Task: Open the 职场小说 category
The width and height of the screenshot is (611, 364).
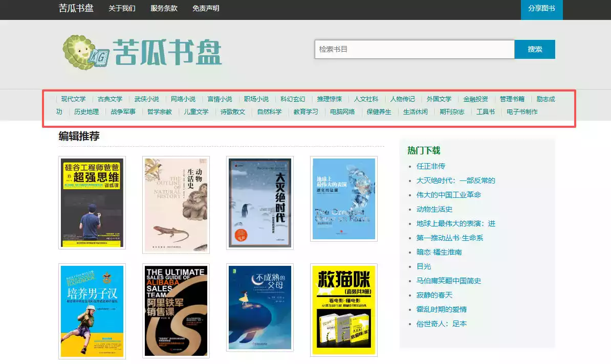Action: [256, 99]
